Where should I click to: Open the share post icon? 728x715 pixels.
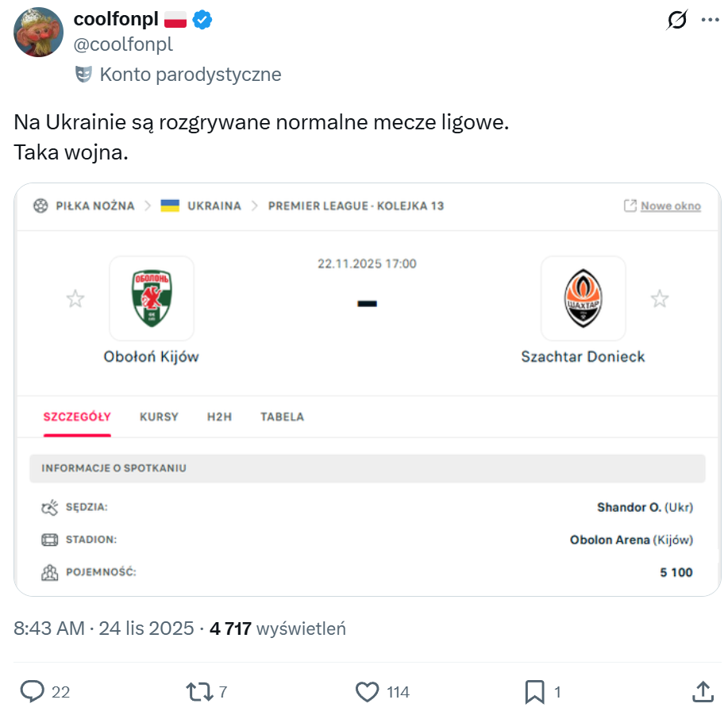(x=703, y=692)
